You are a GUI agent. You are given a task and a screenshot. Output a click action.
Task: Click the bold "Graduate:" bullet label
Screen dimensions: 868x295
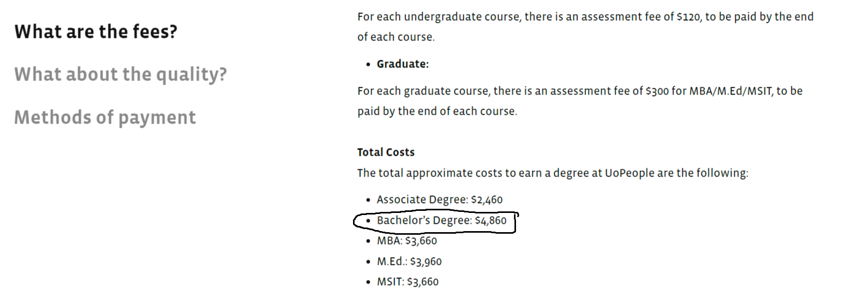click(402, 64)
